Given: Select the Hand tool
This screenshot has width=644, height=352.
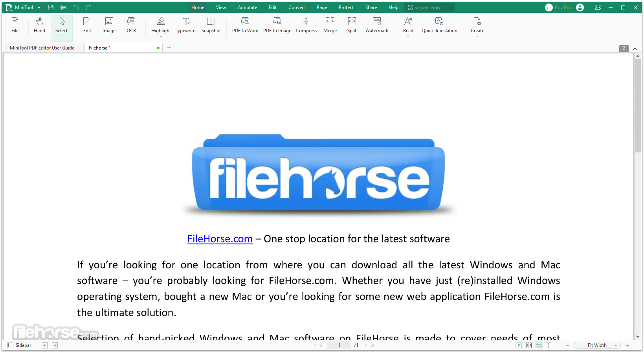Looking at the screenshot, I should coord(39,26).
